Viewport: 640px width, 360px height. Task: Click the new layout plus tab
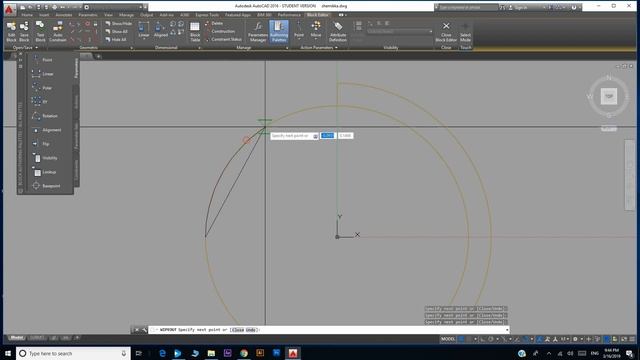77,338
